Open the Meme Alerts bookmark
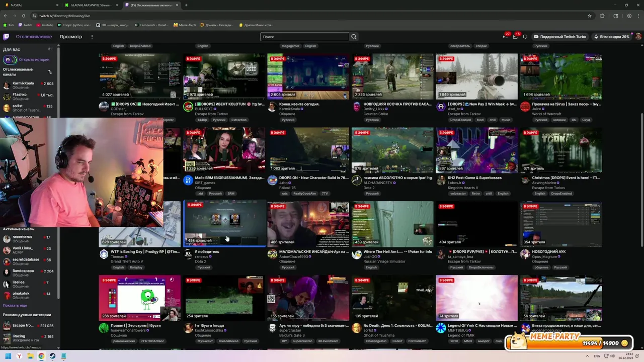The width and height of the screenshot is (644, 362). point(185,25)
